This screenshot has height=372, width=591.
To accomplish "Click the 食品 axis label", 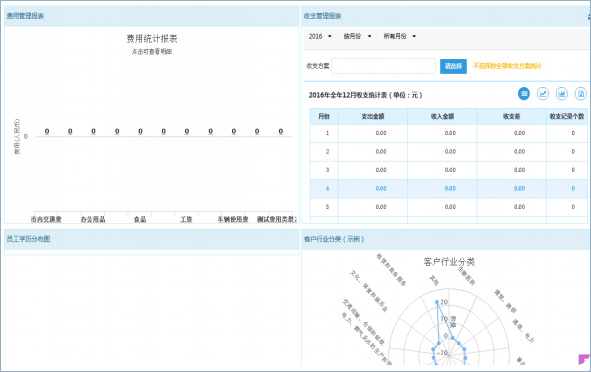I will point(140,219).
